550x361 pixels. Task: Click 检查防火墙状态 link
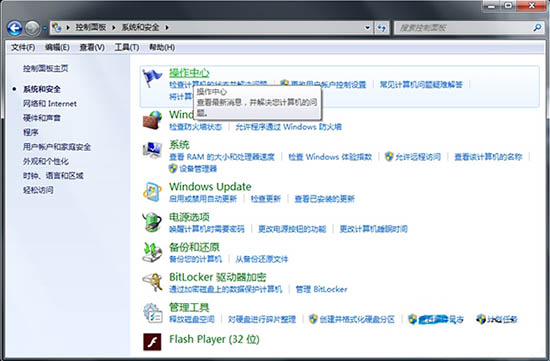(x=195, y=127)
